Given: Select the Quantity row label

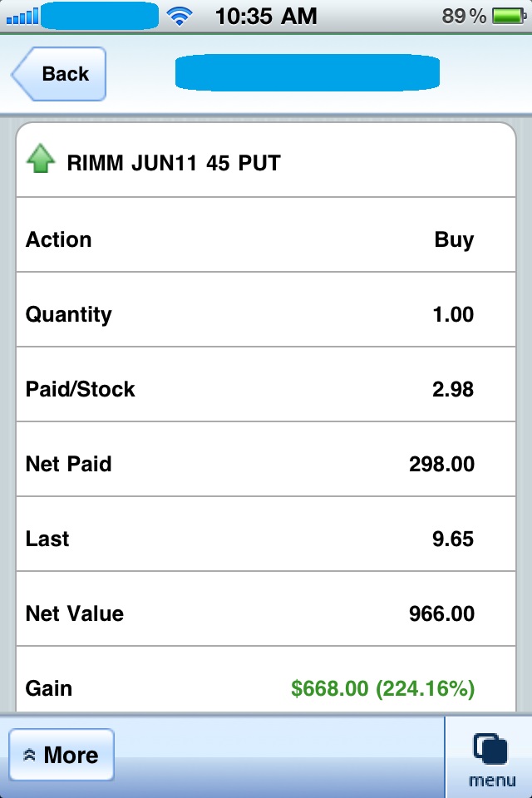Looking at the screenshot, I should [68, 314].
